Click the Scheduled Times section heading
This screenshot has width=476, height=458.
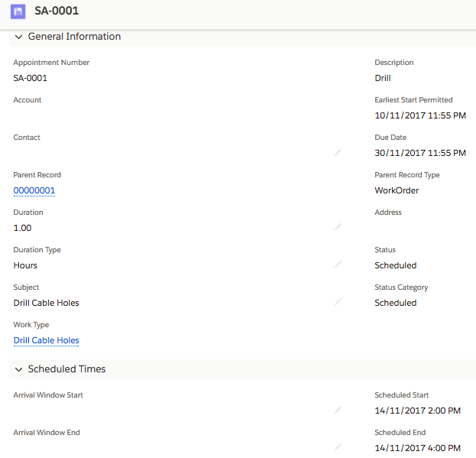click(x=66, y=369)
